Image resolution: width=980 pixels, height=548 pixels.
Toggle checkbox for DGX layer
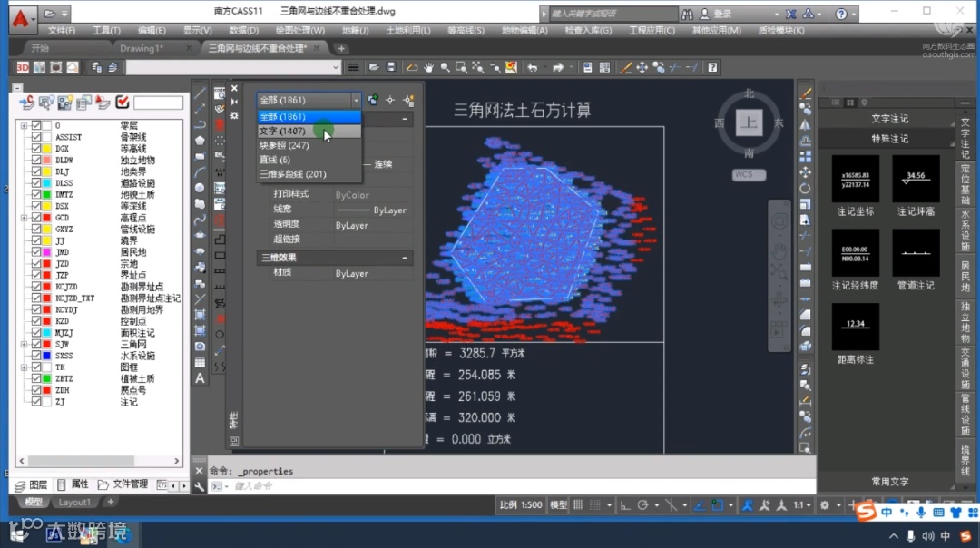[36, 149]
